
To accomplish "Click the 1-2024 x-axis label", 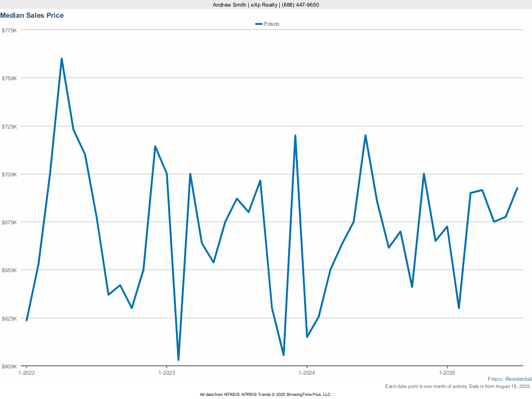I will 307,373.
